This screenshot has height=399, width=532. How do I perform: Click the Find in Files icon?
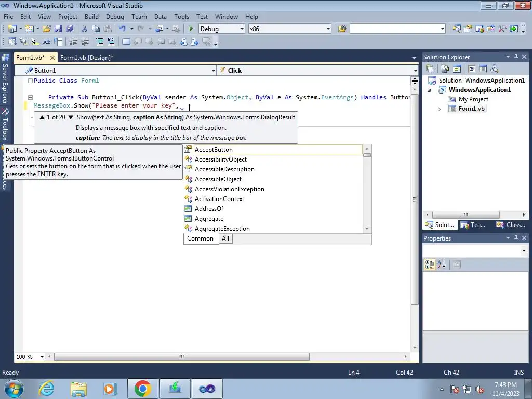point(342,29)
